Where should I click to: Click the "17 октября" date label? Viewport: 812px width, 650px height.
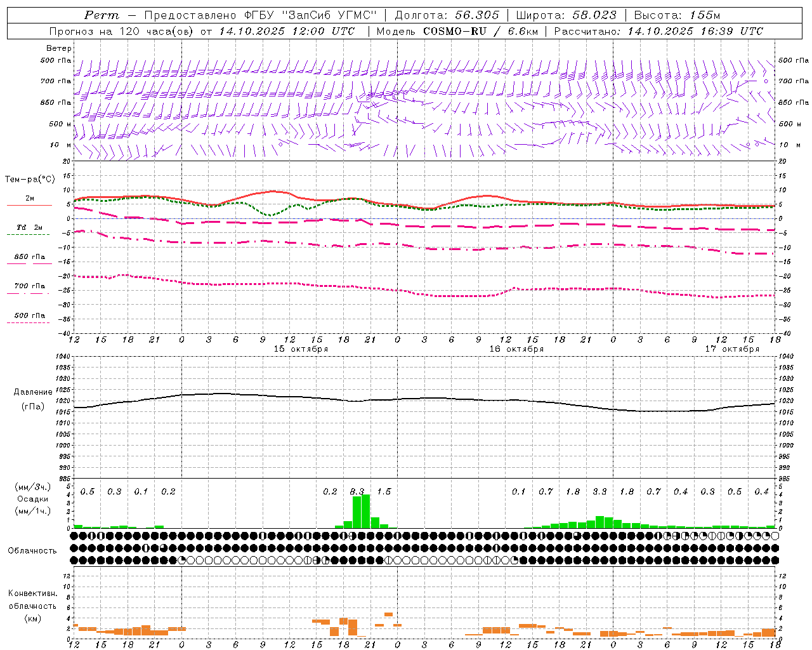pos(732,349)
